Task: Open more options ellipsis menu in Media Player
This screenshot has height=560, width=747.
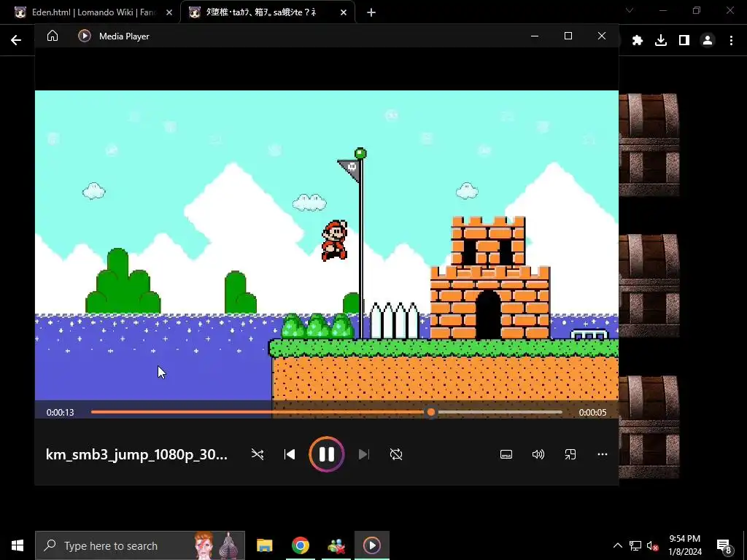Action: [602, 454]
